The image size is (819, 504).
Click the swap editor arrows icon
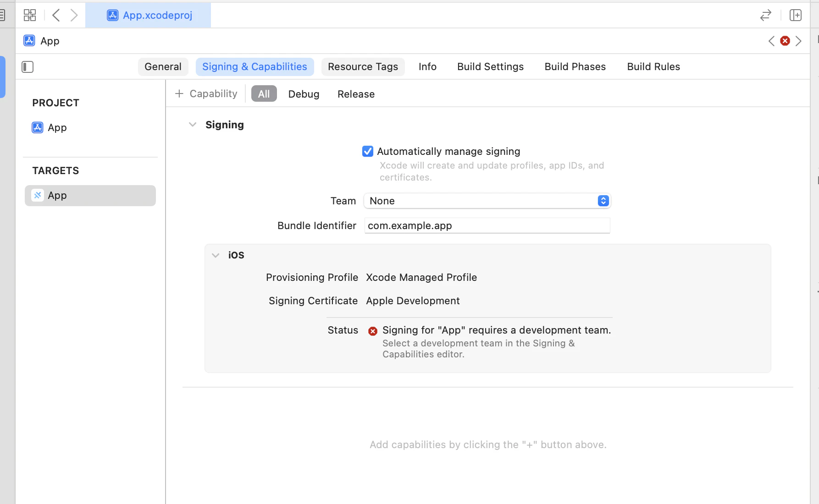765,15
